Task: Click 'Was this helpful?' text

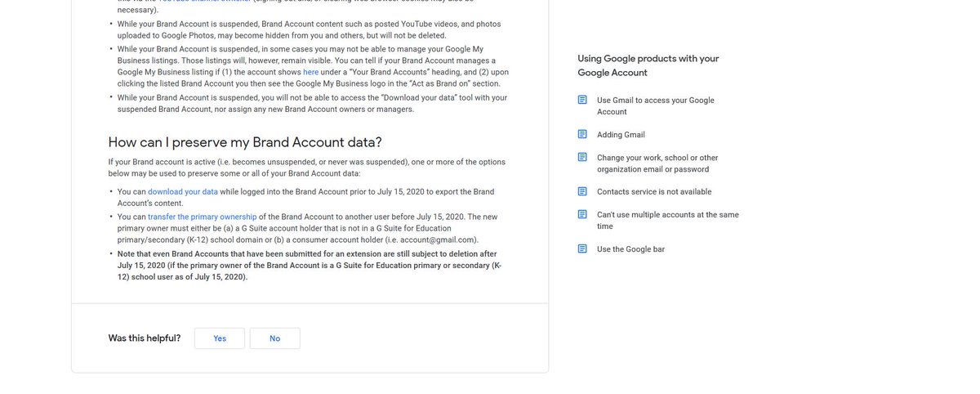Action: pos(145,338)
